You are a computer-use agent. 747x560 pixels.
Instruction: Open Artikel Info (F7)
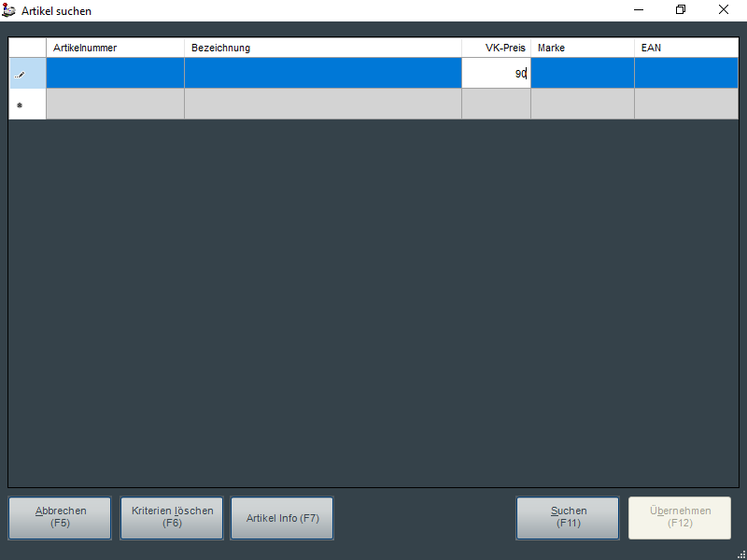282,517
